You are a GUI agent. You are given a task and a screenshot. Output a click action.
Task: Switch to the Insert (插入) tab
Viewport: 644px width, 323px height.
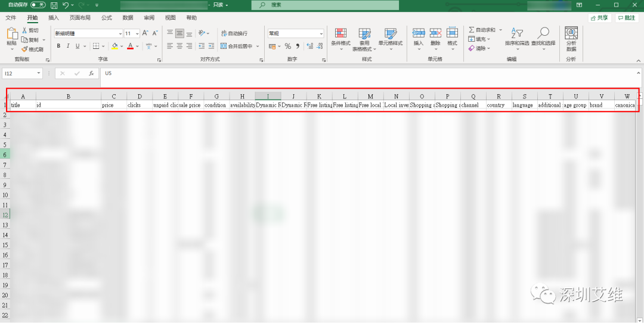(x=54, y=18)
